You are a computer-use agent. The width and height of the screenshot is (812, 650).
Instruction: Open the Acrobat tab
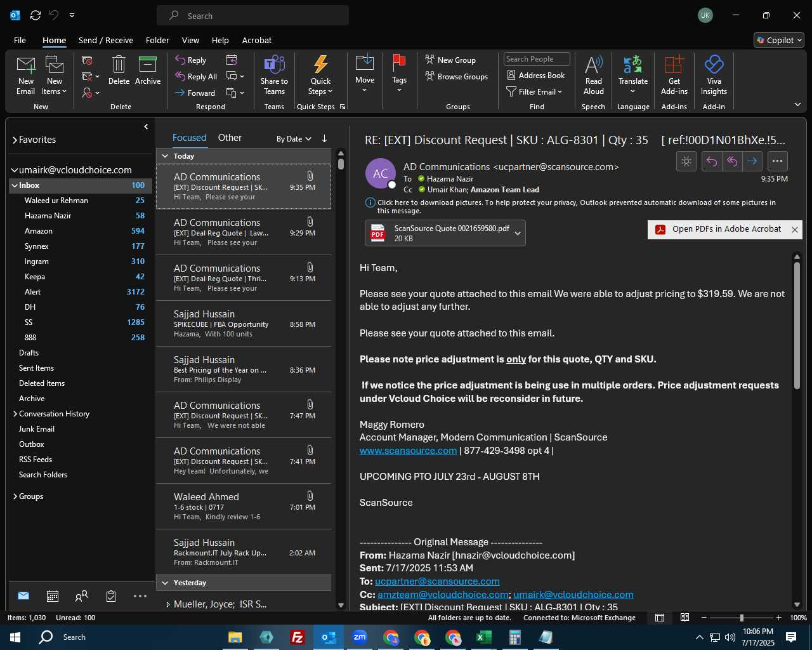point(257,40)
